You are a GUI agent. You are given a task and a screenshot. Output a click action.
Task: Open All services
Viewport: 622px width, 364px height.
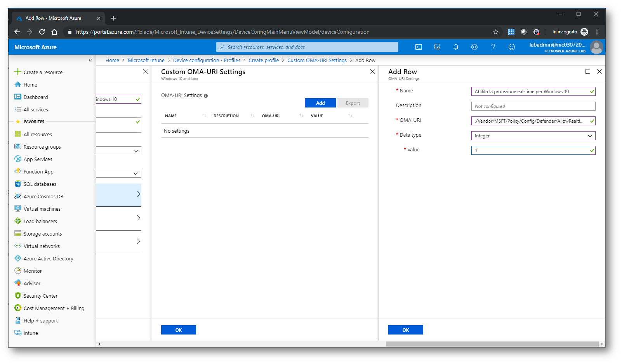pos(31,109)
